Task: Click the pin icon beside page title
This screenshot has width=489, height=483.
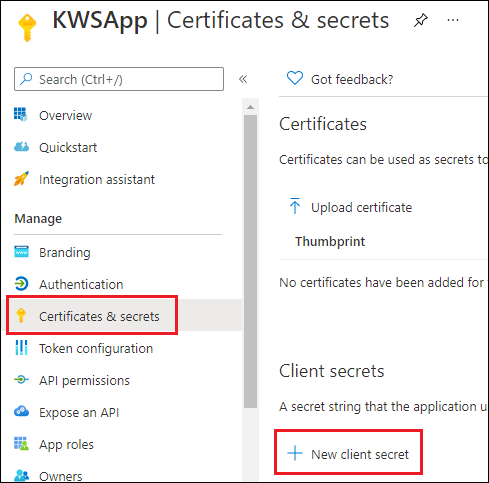Action: 421,20
